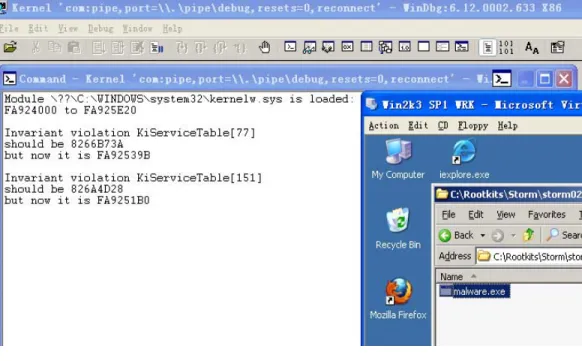Open the Watch window toolbar icon

tap(309, 47)
